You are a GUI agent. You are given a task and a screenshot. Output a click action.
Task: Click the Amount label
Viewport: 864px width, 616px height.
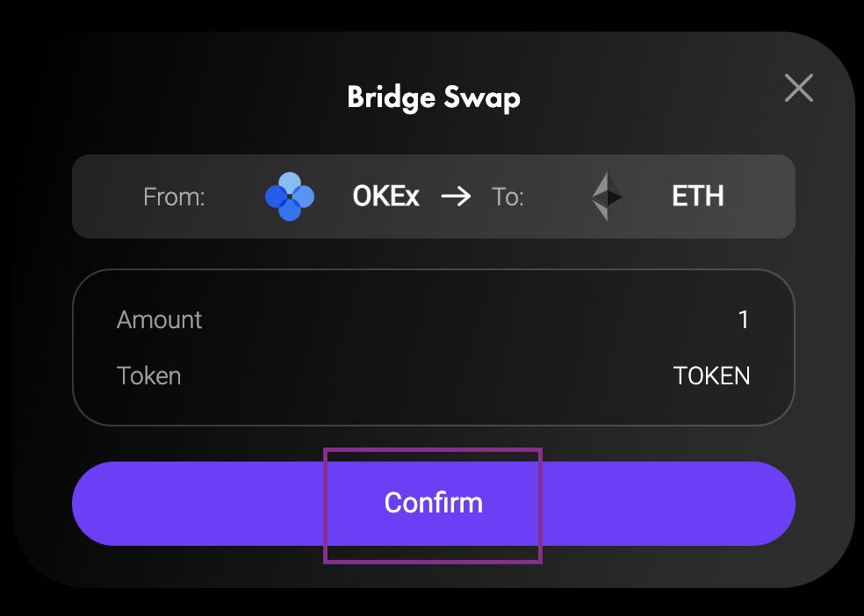[159, 319]
